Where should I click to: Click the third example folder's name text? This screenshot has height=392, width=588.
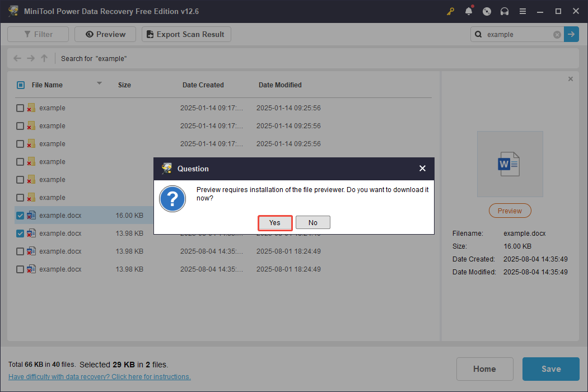point(52,144)
